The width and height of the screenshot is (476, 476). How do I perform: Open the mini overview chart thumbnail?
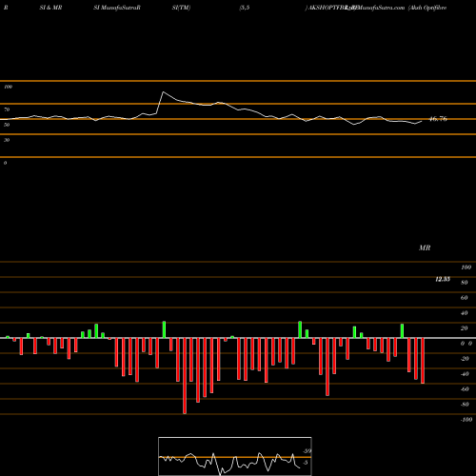pos(235,456)
